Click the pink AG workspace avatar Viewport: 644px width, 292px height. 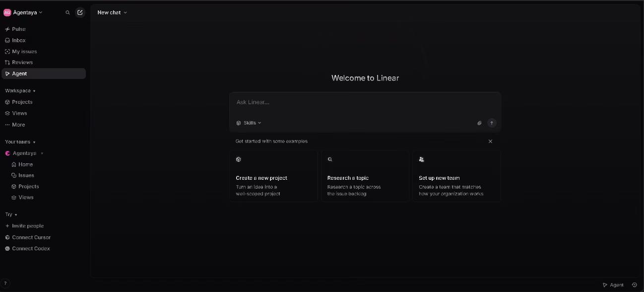pos(7,12)
